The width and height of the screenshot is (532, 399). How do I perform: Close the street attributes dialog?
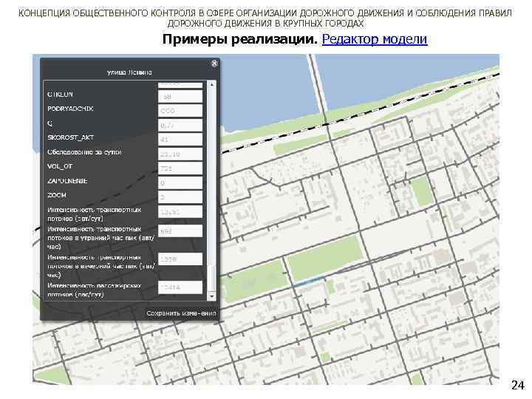(214, 63)
